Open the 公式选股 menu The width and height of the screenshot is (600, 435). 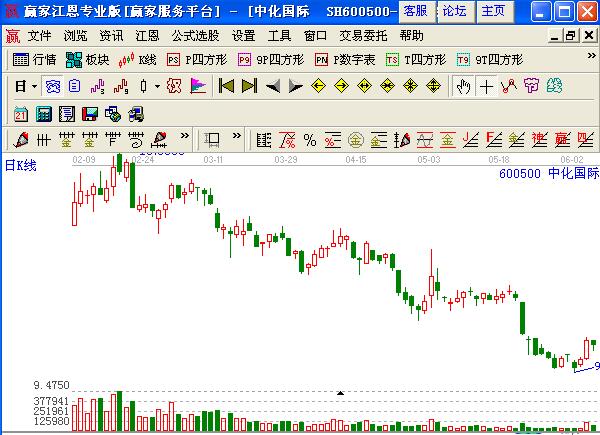[x=196, y=35]
